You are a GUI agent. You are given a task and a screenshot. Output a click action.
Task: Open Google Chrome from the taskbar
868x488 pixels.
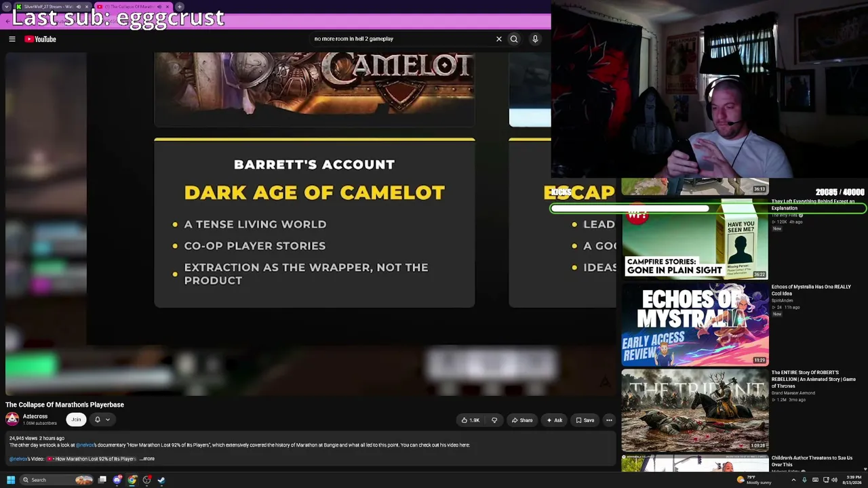pos(132,480)
